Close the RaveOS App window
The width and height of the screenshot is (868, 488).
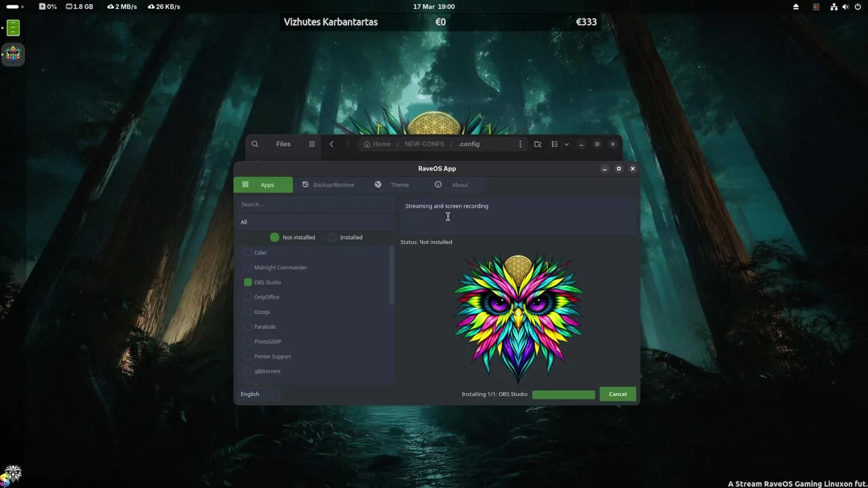click(x=633, y=169)
